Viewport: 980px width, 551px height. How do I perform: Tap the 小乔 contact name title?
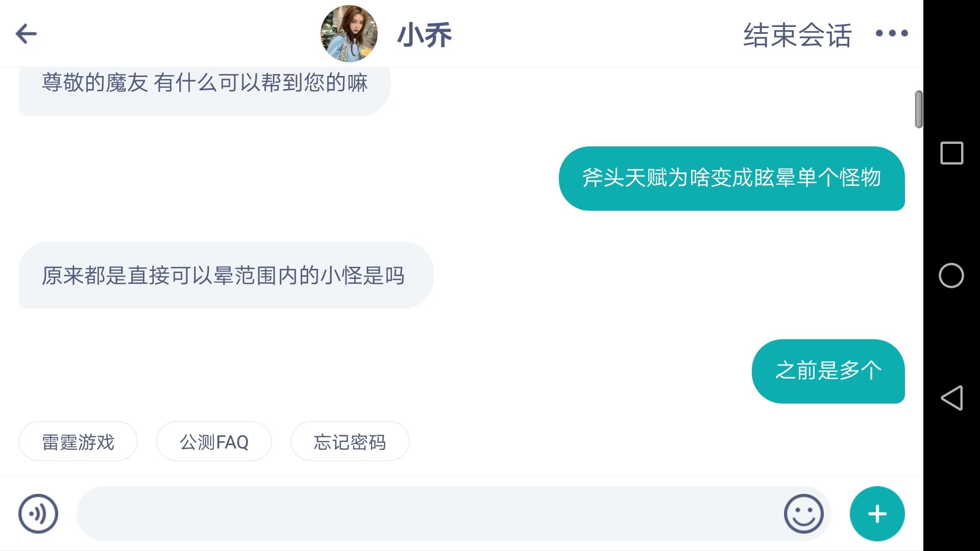pyautogui.click(x=424, y=35)
